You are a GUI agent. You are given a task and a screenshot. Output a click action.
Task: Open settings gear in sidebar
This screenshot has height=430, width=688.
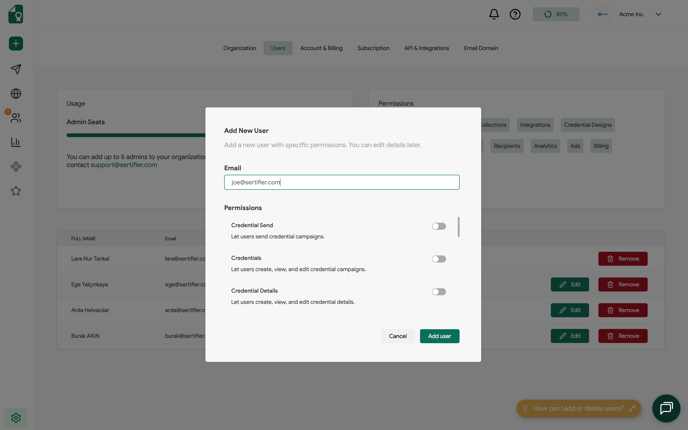(16, 418)
